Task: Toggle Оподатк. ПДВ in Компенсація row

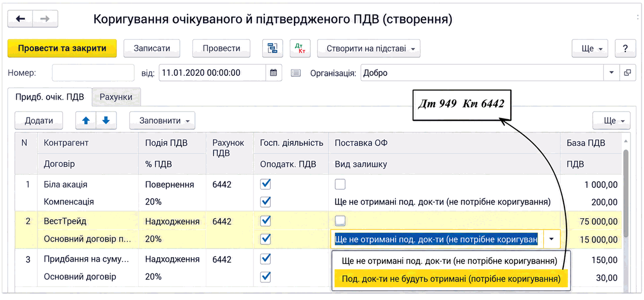Action: coord(266,201)
